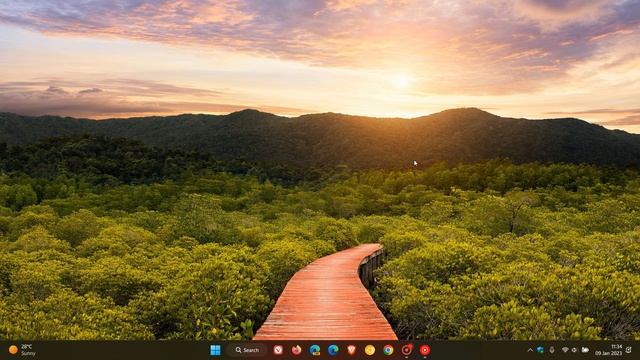Expand hidden system tray icons chevron
The image size is (640, 360).
tap(530, 350)
